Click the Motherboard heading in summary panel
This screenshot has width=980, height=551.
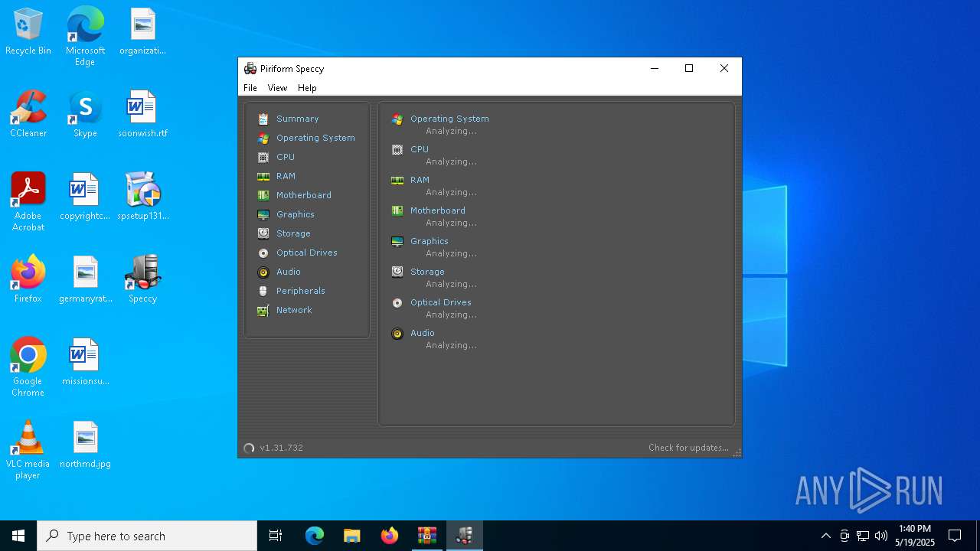[x=438, y=210]
